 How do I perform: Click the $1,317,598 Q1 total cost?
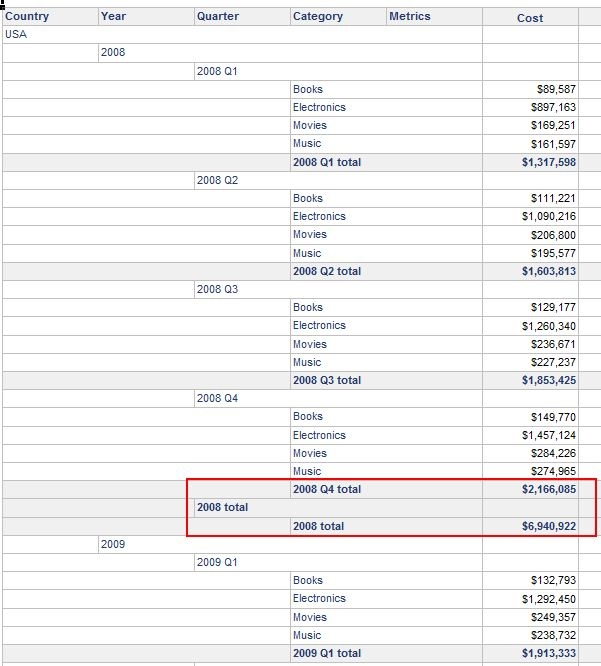549,162
